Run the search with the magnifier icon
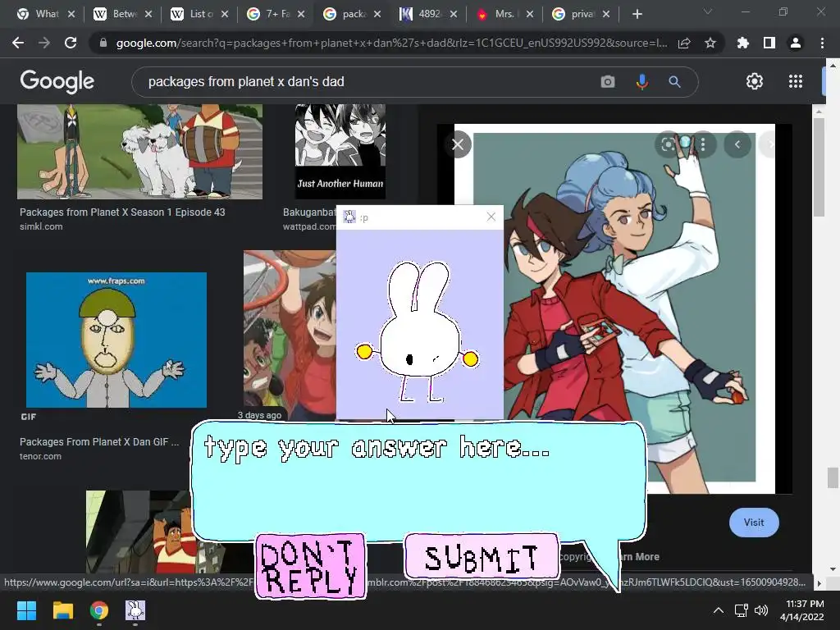This screenshot has width=840, height=630. pyautogui.click(x=674, y=81)
